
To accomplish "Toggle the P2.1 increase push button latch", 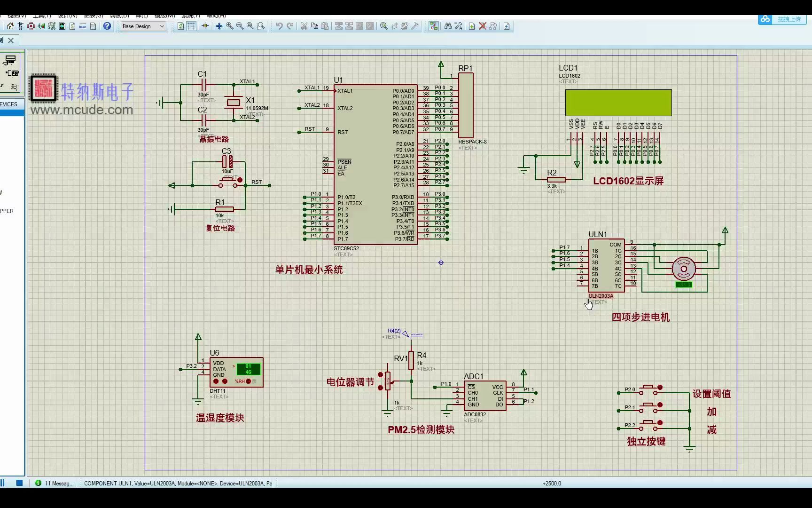I will point(660,405).
